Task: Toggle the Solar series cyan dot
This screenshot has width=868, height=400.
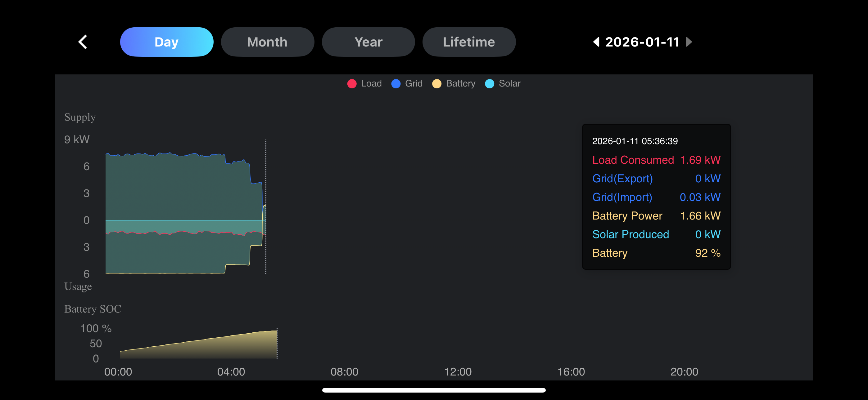Action: pyautogui.click(x=490, y=84)
